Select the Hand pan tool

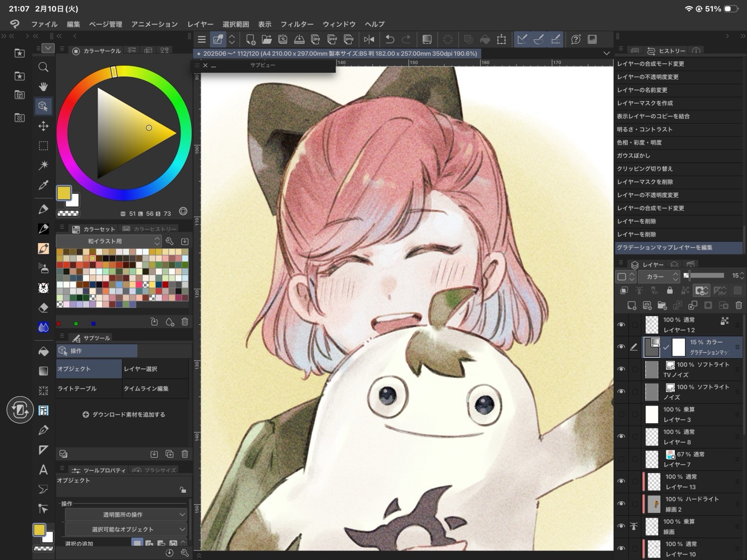(43, 87)
